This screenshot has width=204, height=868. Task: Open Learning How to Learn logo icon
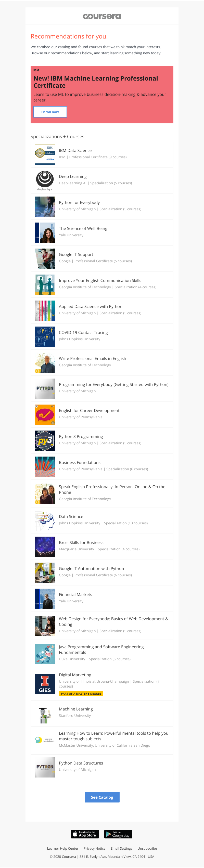tap(45, 740)
